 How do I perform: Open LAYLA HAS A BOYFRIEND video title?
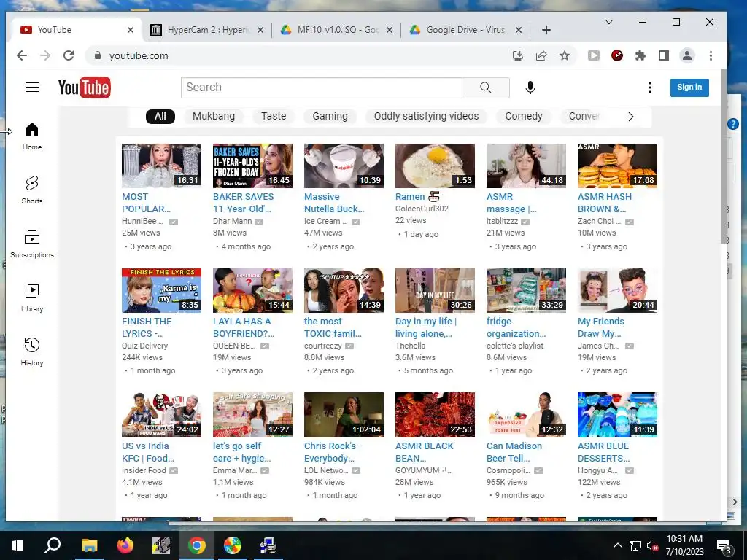[x=244, y=327]
